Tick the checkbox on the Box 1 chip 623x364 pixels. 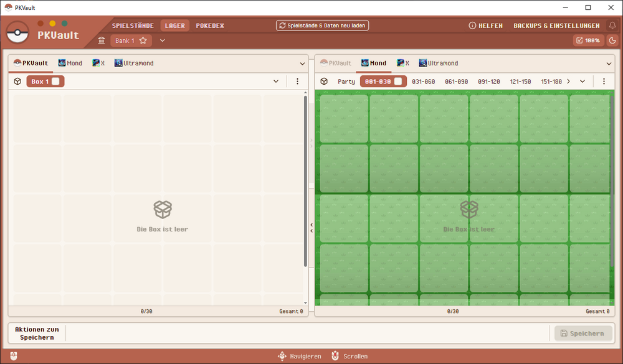coord(55,82)
